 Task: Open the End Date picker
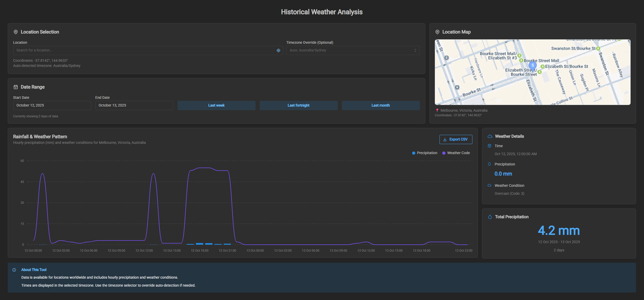tap(134, 105)
